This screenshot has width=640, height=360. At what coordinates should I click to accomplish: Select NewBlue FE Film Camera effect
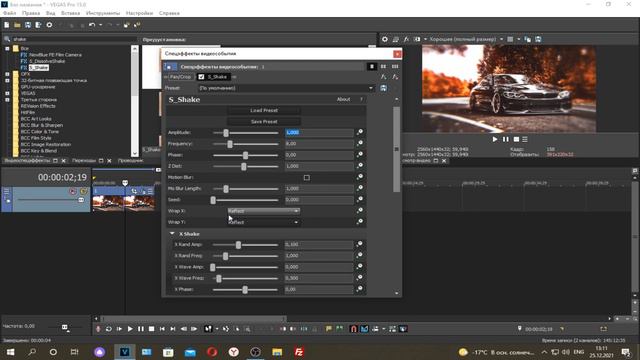tap(55, 55)
